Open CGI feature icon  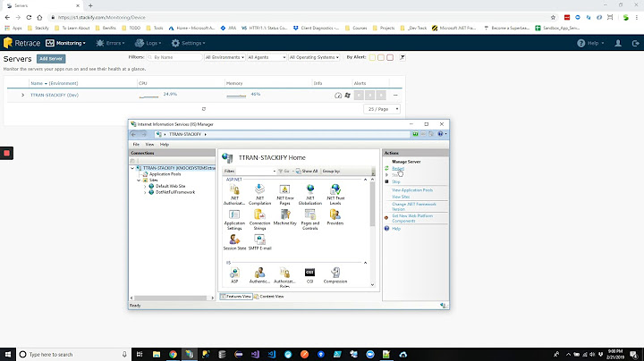click(x=309, y=275)
